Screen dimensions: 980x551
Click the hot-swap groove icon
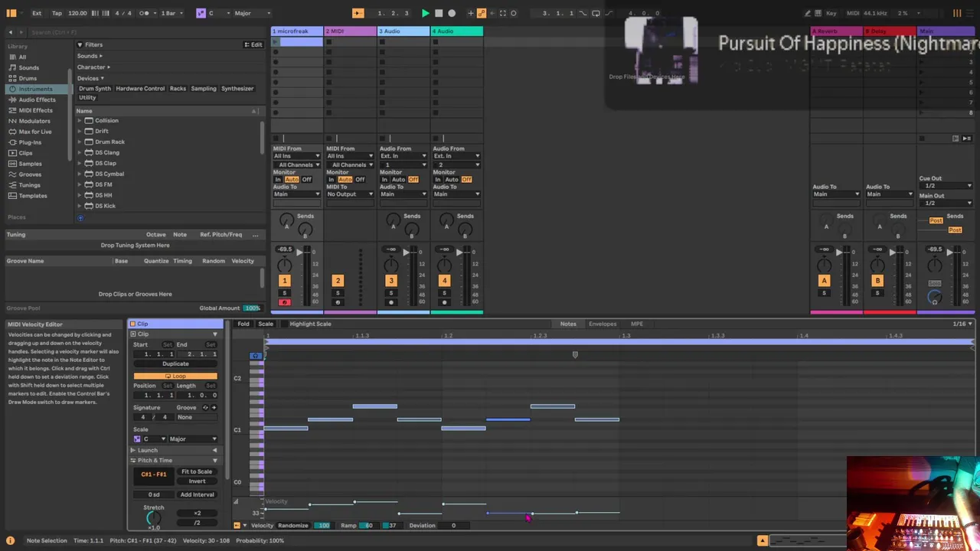[205, 407]
